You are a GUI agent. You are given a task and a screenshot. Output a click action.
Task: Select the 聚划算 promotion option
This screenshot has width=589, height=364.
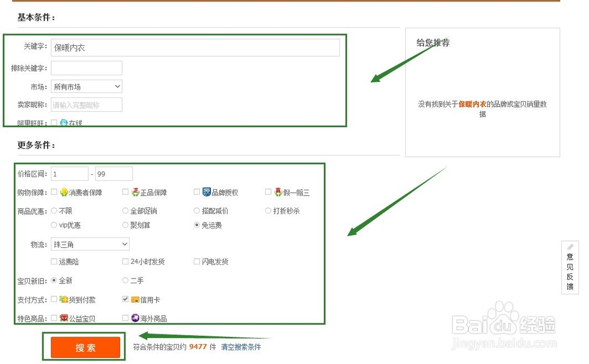click(124, 224)
